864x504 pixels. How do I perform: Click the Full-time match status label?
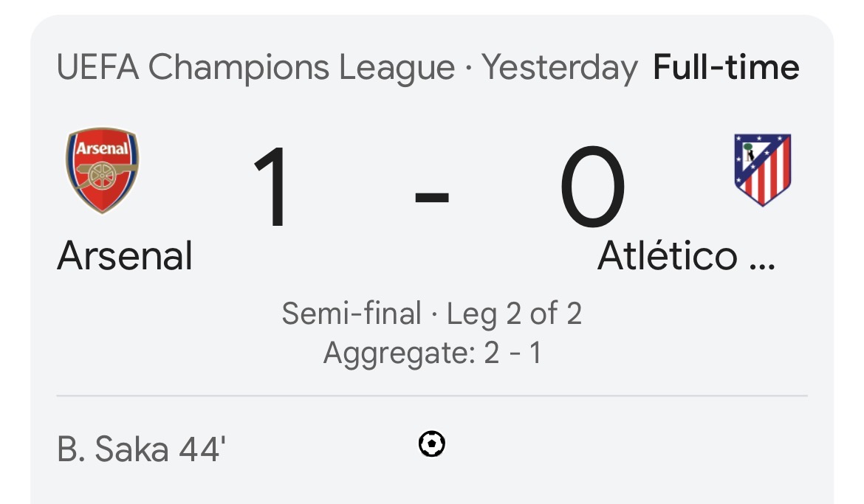726,68
